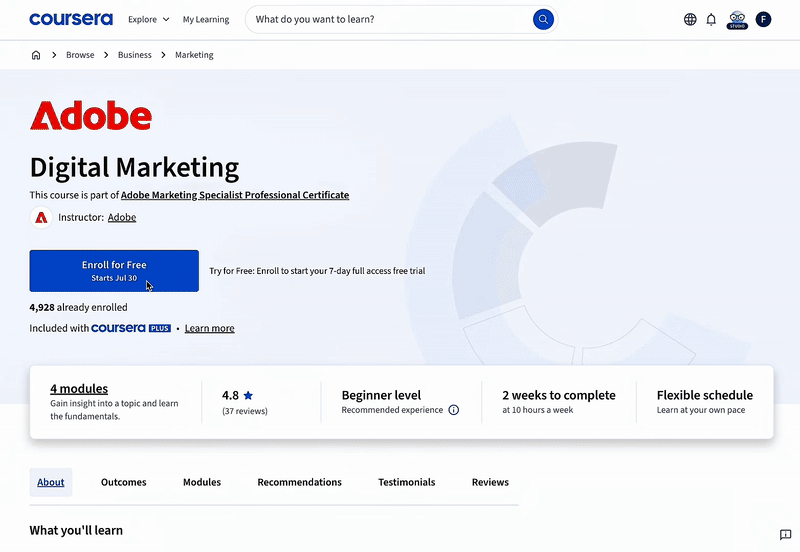Open the 4 modules link
Image resolution: width=800 pixels, height=552 pixels.
pyautogui.click(x=79, y=389)
